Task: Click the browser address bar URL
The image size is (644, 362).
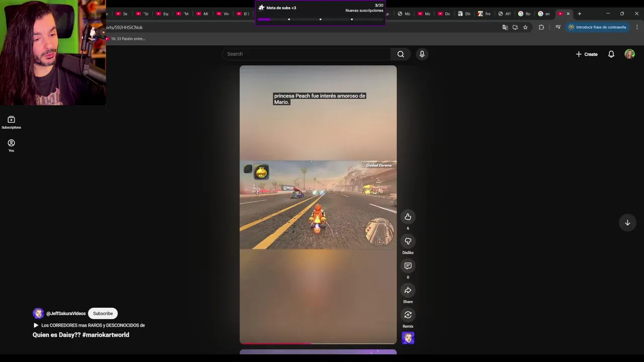Action: (124, 27)
